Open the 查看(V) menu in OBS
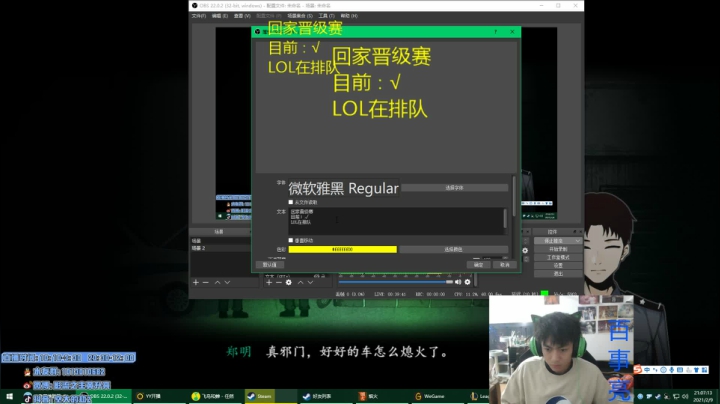Image resolution: width=720 pixels, height=404 pixels. (x=242, y=16)
